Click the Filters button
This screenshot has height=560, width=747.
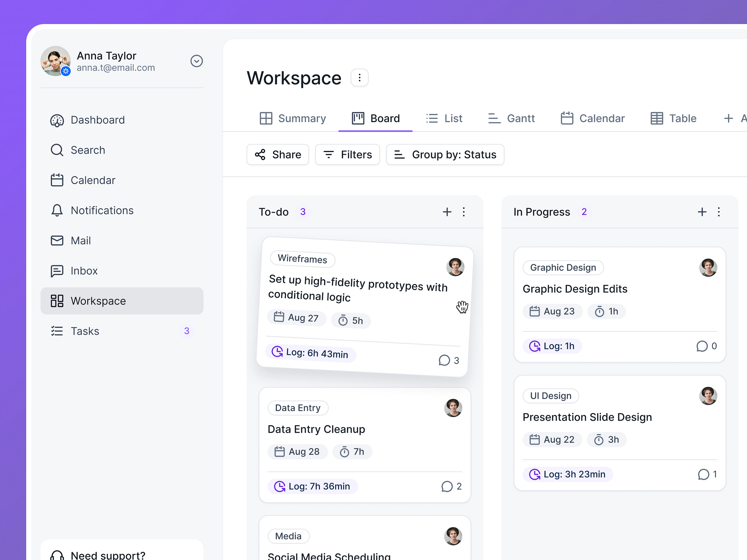(x=347, y=155)
